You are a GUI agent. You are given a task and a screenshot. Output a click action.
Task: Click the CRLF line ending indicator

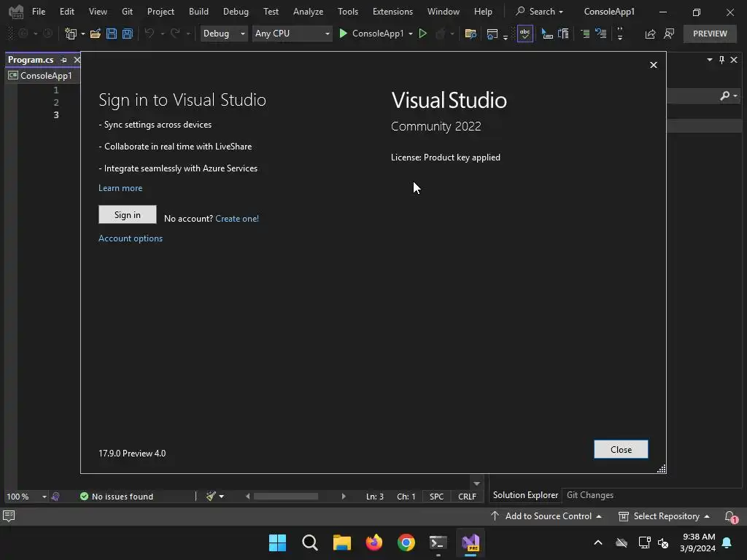[467, 497]
